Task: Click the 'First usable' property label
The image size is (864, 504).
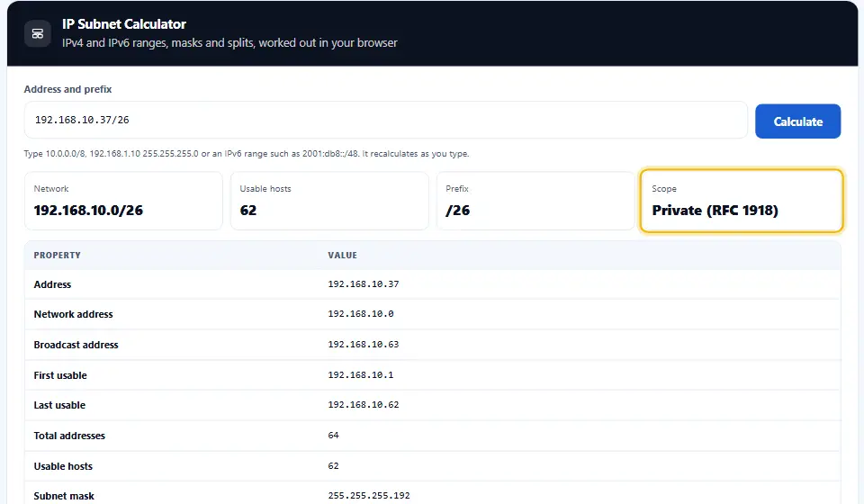Action: [x=60, y=375]
